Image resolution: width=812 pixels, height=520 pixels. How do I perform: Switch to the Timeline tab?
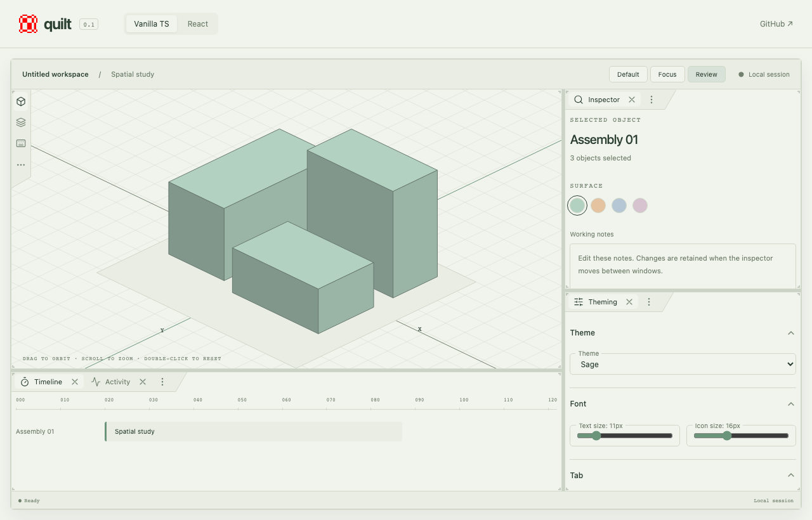[48, 382]
